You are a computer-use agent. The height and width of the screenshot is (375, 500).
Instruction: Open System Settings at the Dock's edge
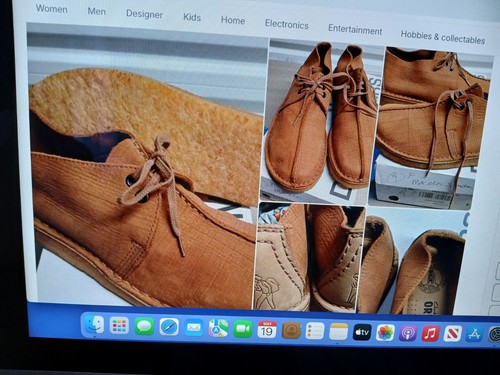point(494,335)
